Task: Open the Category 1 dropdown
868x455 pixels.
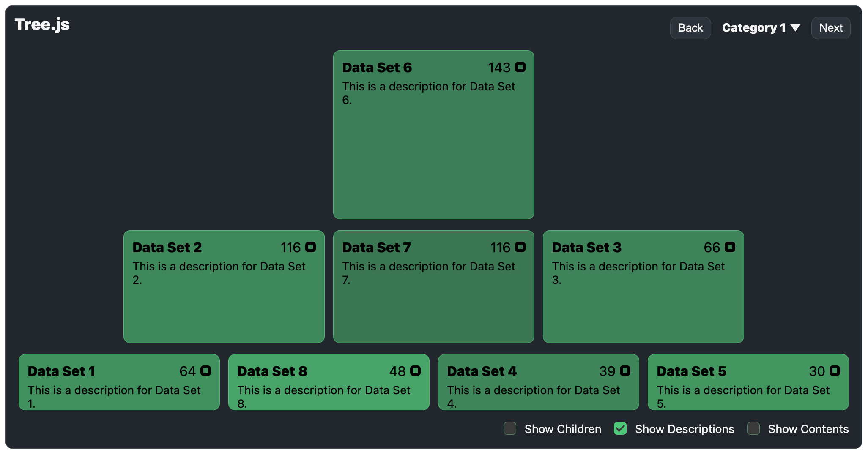Action: point(754,28)
